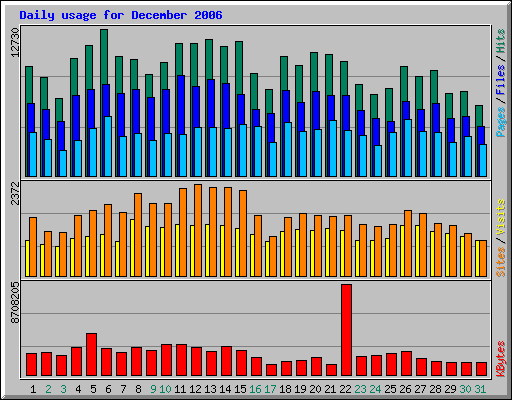Select the red KBytes bar for day 26
This screenshot has width=512, height=400.
pyautogui.click(x=406, y=363)
